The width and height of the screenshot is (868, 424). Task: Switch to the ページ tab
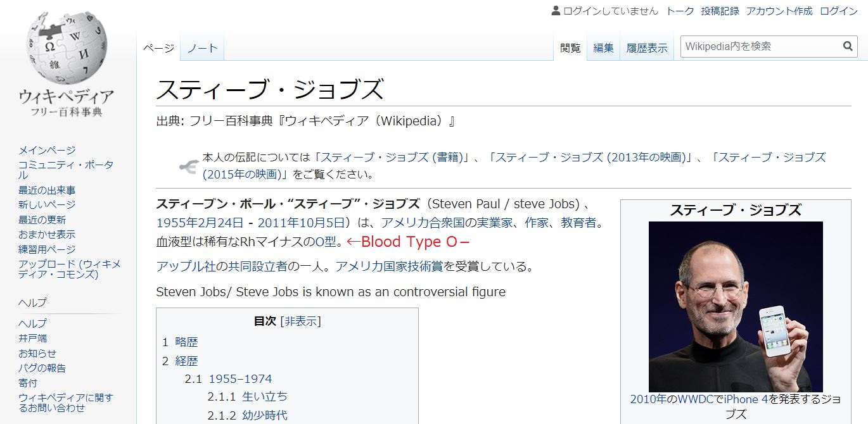pos(158,48)
